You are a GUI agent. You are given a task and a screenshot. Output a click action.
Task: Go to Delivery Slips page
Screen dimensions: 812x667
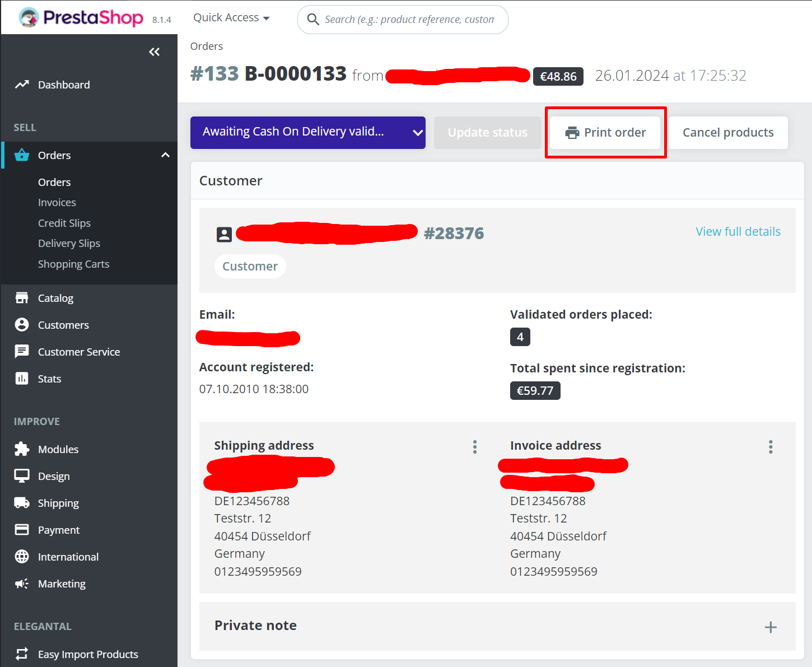coord(69,243)
